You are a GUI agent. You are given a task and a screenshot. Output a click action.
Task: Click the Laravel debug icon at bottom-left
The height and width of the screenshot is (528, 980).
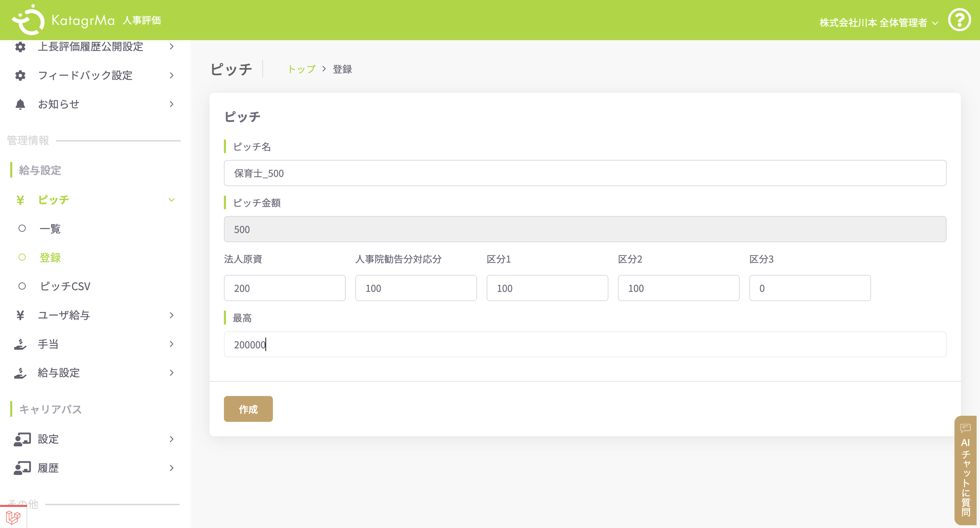tap(13, 517)
